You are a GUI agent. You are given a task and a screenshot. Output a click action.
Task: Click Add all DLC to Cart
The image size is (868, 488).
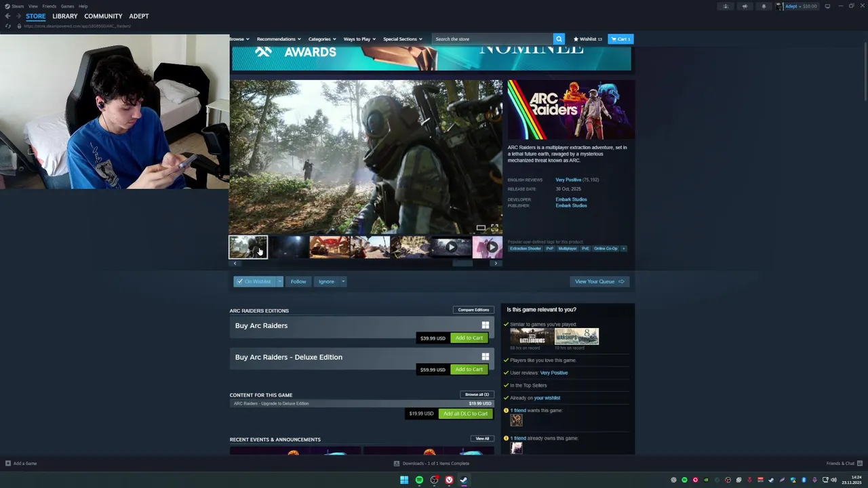tap(465, 413)
